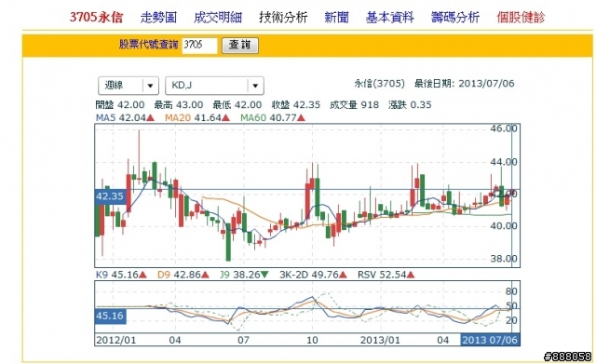Click the MA60 40.77 legend value
The image size is (596, 364).
(273, 118)
